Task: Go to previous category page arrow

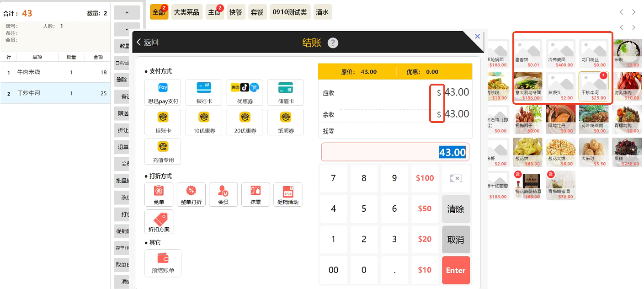Action: point(622,12)
